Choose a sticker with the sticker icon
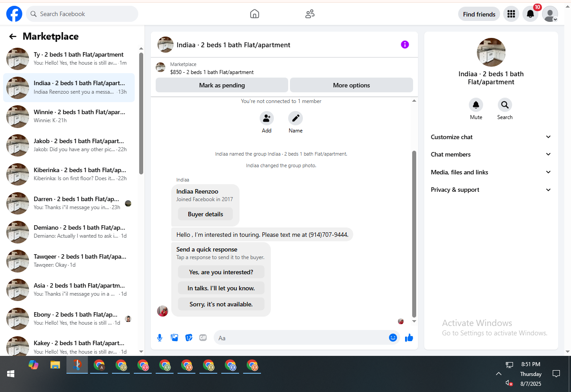The width and height of the screenshot is (571, 392). pos(189,338)
